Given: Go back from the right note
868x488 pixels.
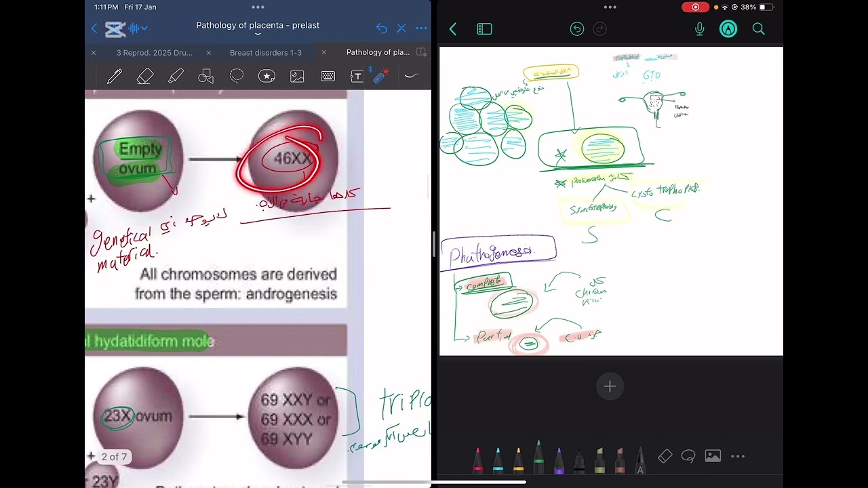Looking at the screenshot, I should click(453, 29).
